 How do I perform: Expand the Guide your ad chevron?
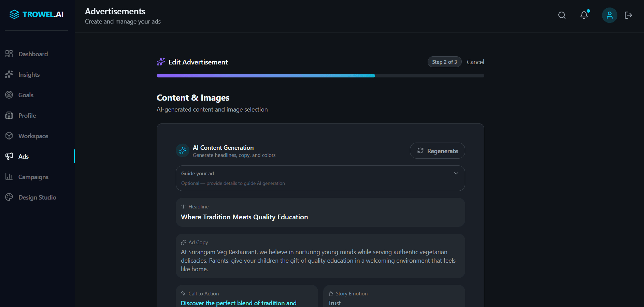456,173
